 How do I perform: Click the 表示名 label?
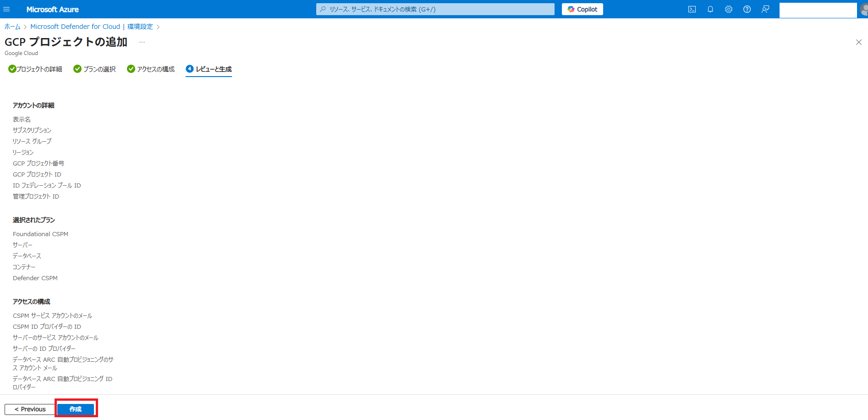[22, 119]
